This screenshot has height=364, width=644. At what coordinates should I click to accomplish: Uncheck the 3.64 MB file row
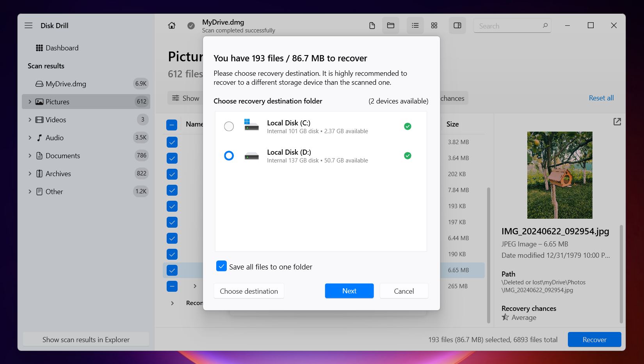172,158
